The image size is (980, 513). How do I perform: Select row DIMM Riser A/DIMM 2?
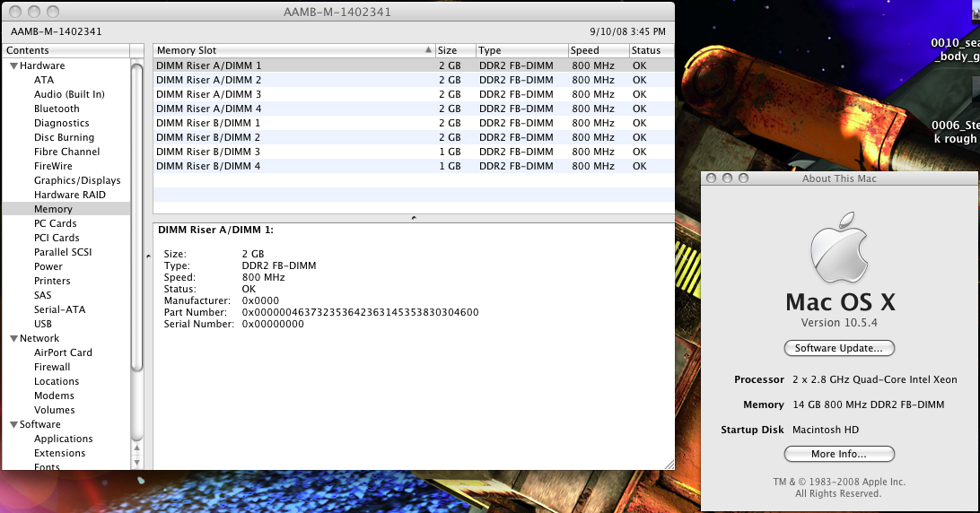click(x=414, y=80)
